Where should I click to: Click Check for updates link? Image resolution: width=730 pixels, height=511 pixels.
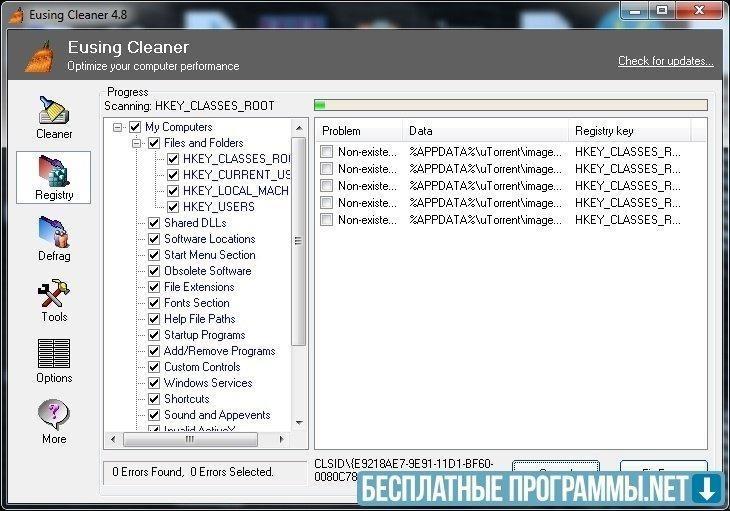coord(665,61)
